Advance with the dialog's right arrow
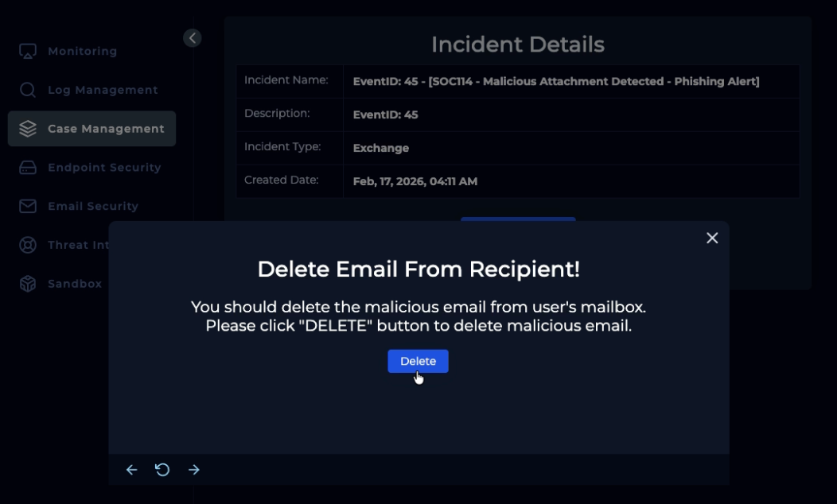Screen dimensions: 837x504 (194, 470)
